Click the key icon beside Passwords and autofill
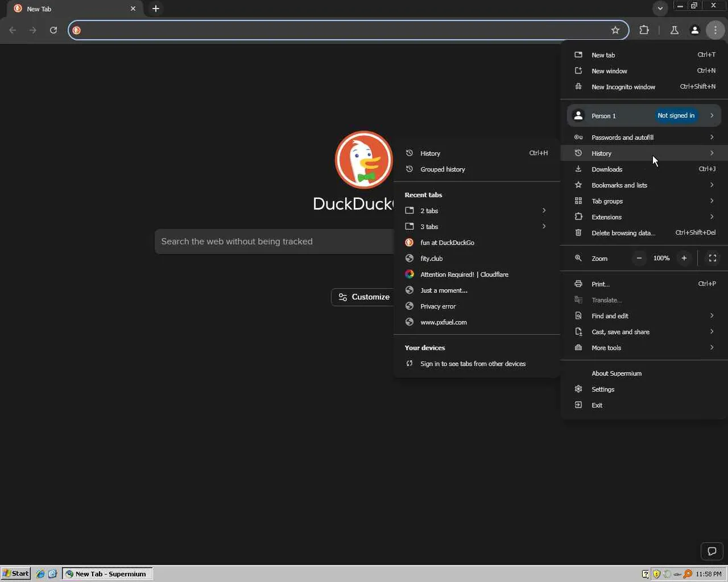The height and width of the screenshot is (582, 728). pyautogui.click(x=578, y=138)
